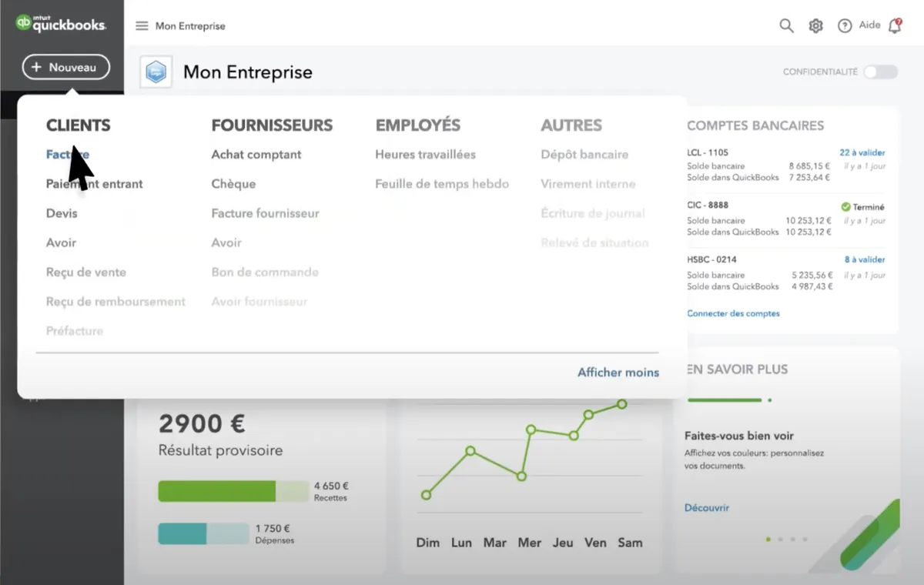Screen dimensions: 924x585
Task: Click Faites-vous bien voir heading
Action: pyautogui.click(x=739, y=436)
